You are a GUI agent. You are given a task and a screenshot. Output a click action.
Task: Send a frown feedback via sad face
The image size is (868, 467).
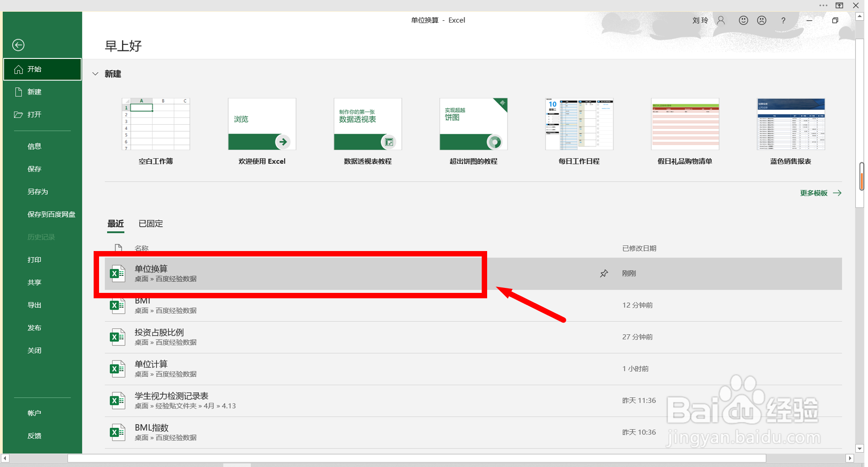(x=761, y=20)
